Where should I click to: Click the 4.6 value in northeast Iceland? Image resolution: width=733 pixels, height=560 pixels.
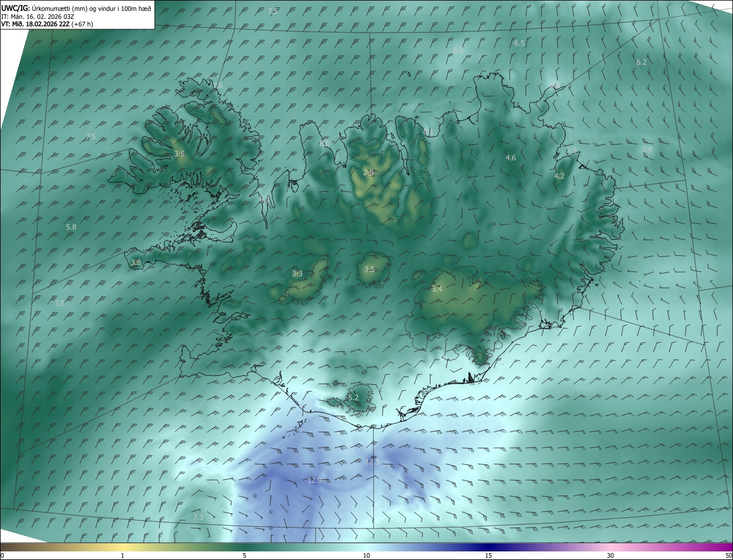point(511,158)
